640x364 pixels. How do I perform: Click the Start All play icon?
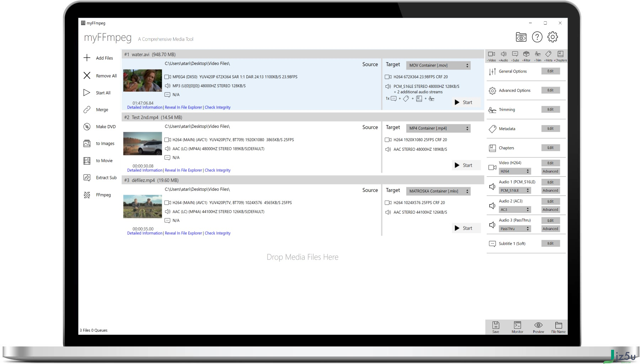[x=87, y=92]
